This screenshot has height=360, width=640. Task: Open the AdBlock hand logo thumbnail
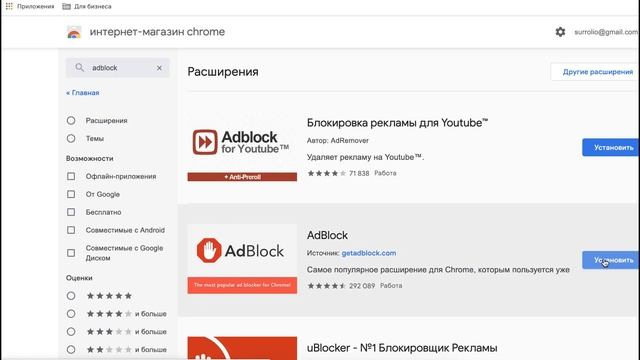(242, 259)
